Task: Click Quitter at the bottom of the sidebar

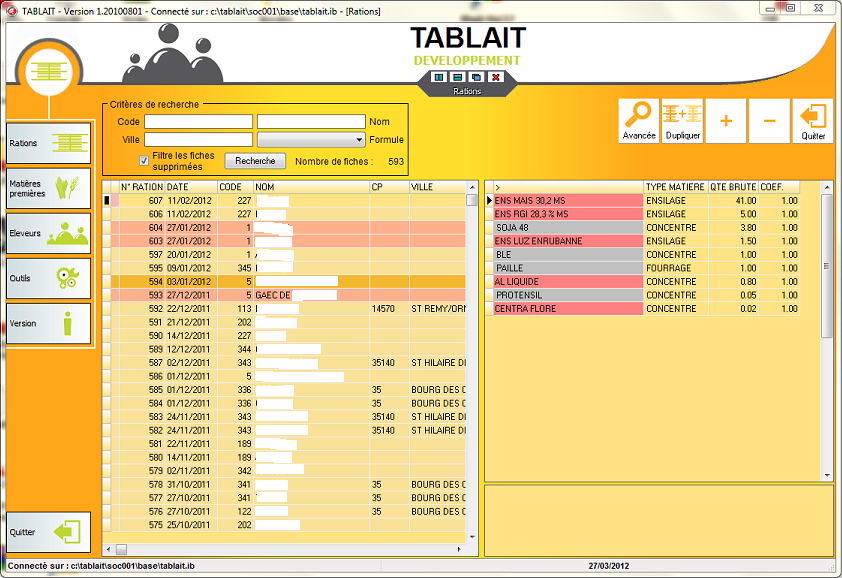Action: point(49,532)
